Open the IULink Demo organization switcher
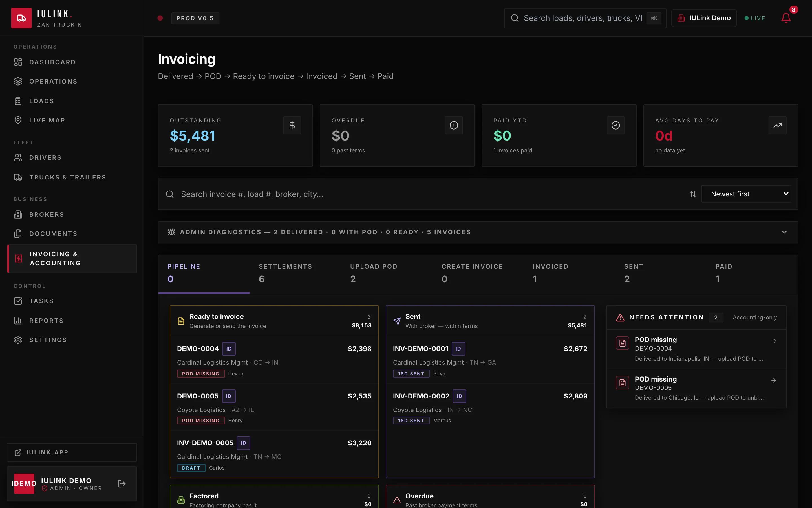Viewport: 812px width, 508px height. click(x=704, y=18)
